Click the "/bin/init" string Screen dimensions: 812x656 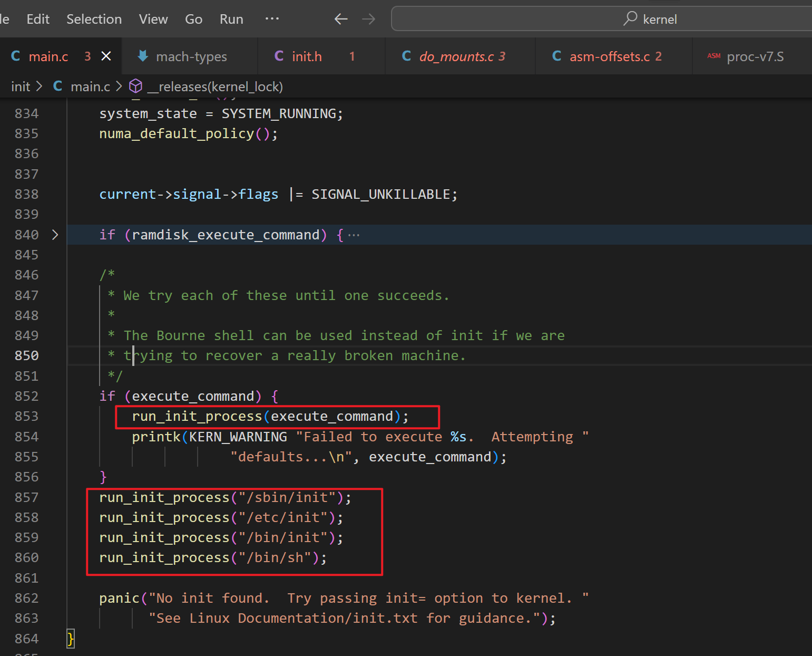pyautogui.click(x=283, y=537)
